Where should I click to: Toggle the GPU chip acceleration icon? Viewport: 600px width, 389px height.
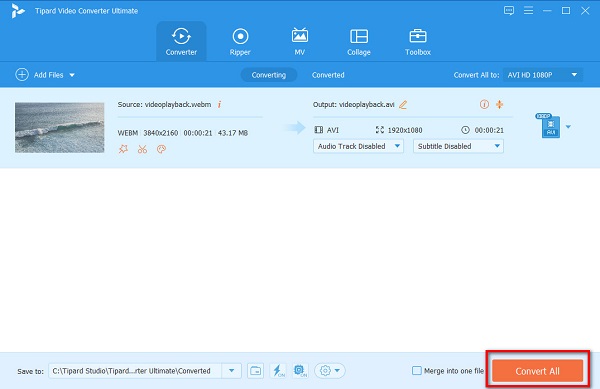(300, 371)
